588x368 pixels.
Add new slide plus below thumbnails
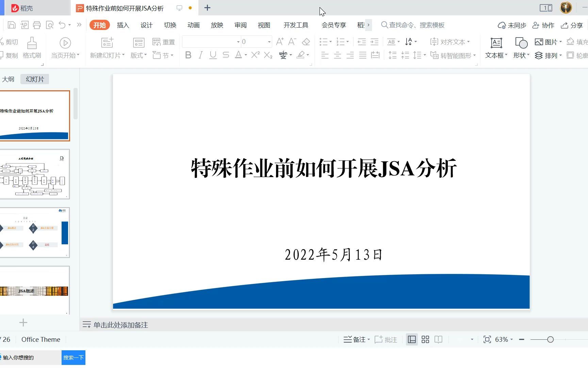23,322
